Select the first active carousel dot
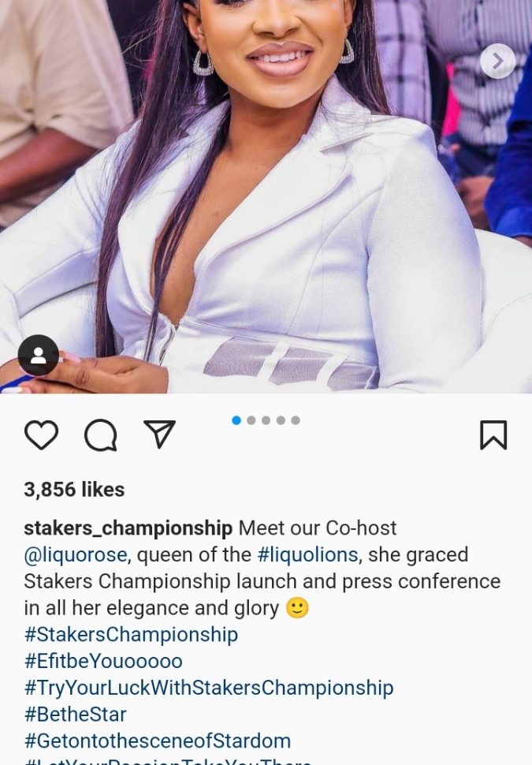The width and height of the screenshot is (532, 765). (236, 420)
